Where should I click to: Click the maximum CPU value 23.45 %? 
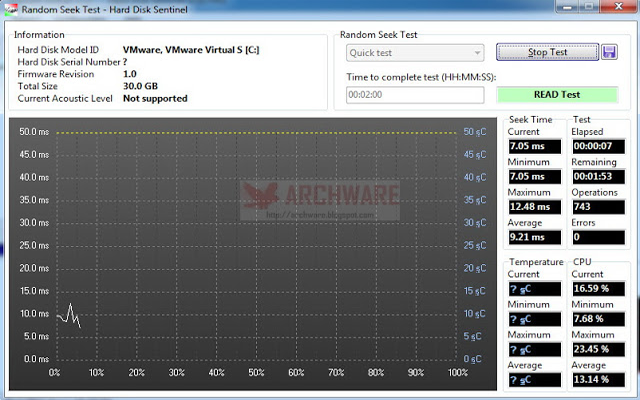click(x=598, y=349)
